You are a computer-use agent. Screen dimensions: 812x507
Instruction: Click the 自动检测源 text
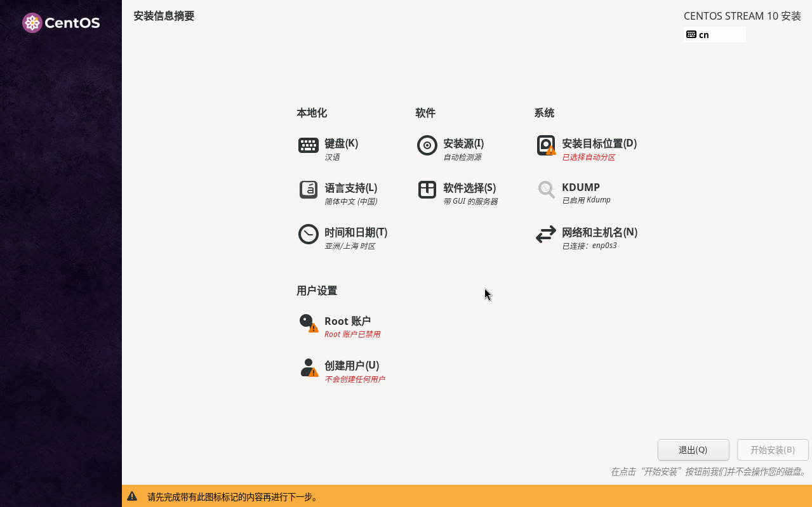coord(462,157)
